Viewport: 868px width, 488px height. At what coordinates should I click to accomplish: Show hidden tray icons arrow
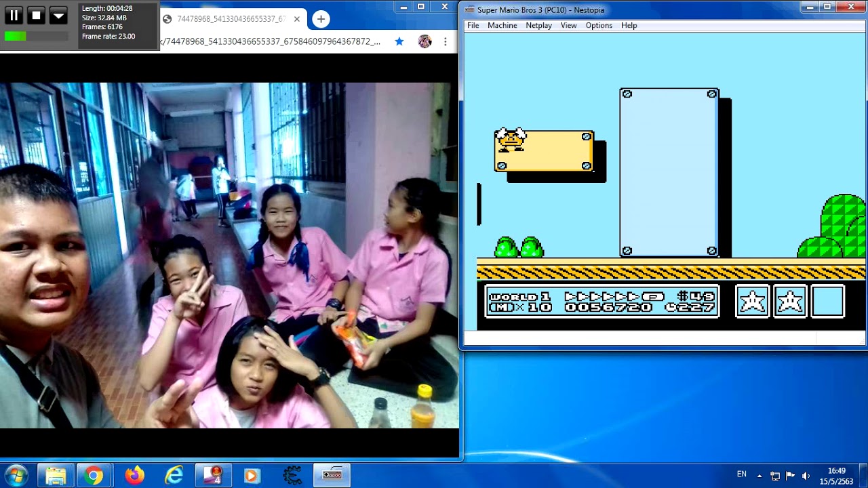(x=759, y=476)
